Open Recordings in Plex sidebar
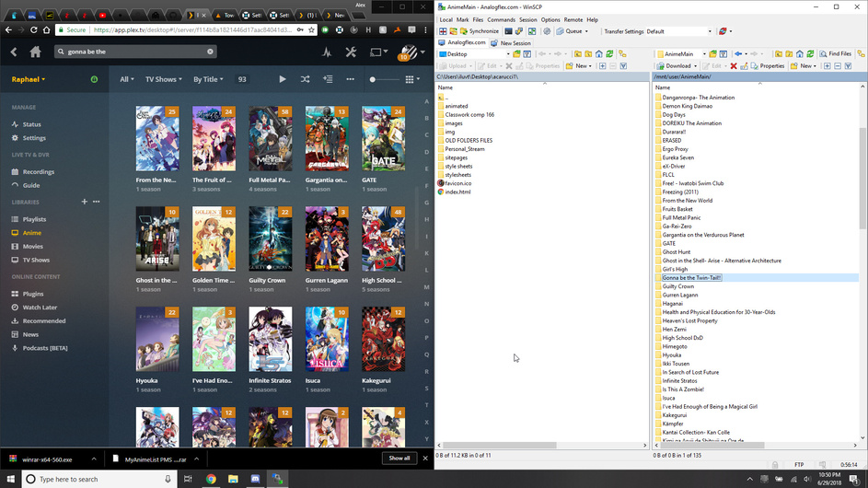This screenshot has height=488, width=868. [x=38, y=171]
